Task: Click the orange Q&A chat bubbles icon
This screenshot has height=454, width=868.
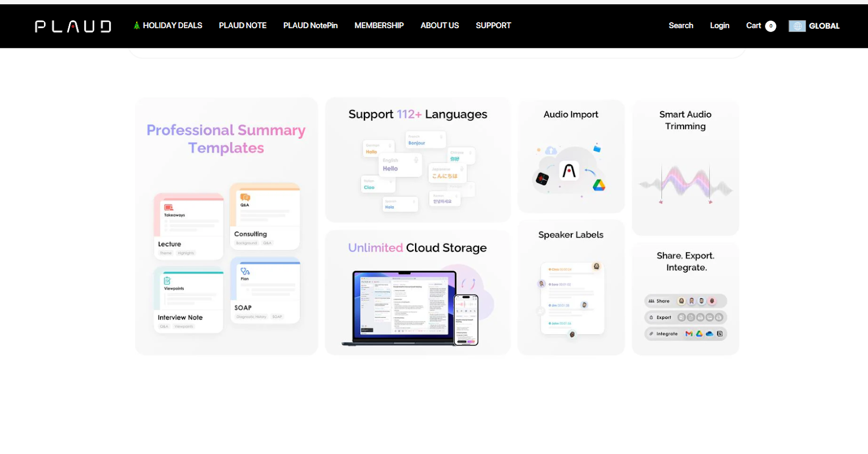Action: click(245, 197)
